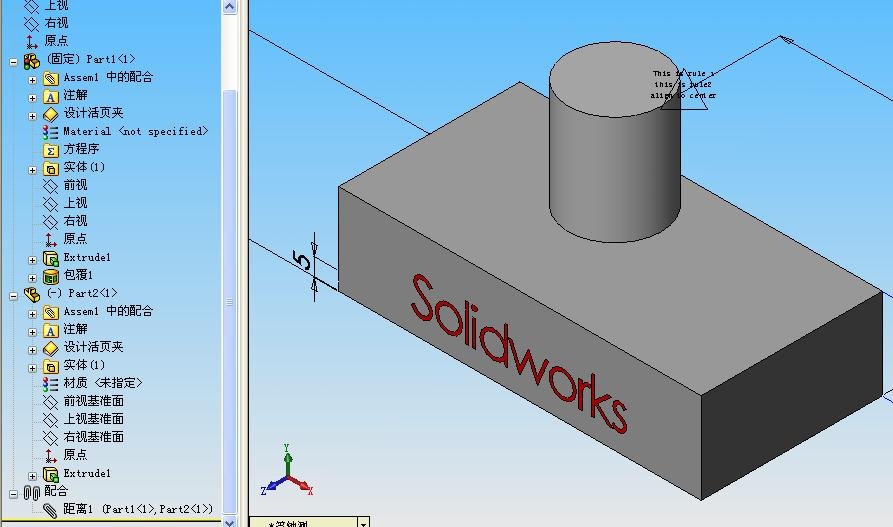Click 设计活页夹 design binder icon under Part1

[x=51, y=114]
